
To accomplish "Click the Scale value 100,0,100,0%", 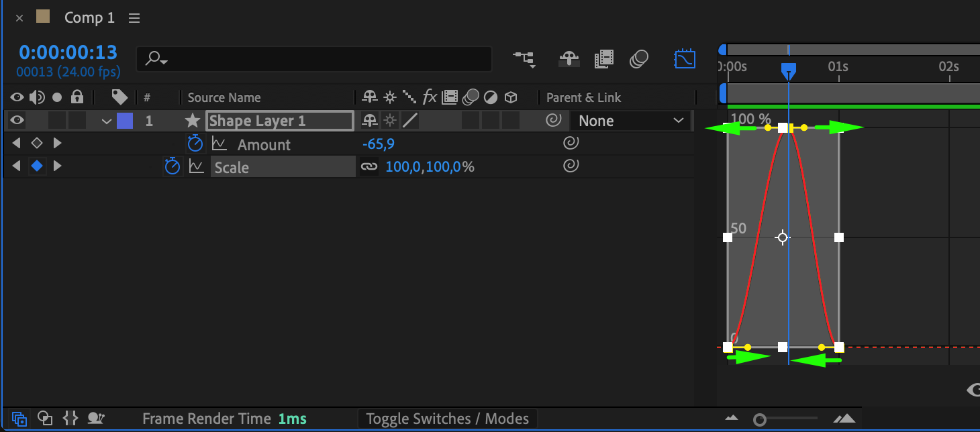I will click(x=430, y=166).
